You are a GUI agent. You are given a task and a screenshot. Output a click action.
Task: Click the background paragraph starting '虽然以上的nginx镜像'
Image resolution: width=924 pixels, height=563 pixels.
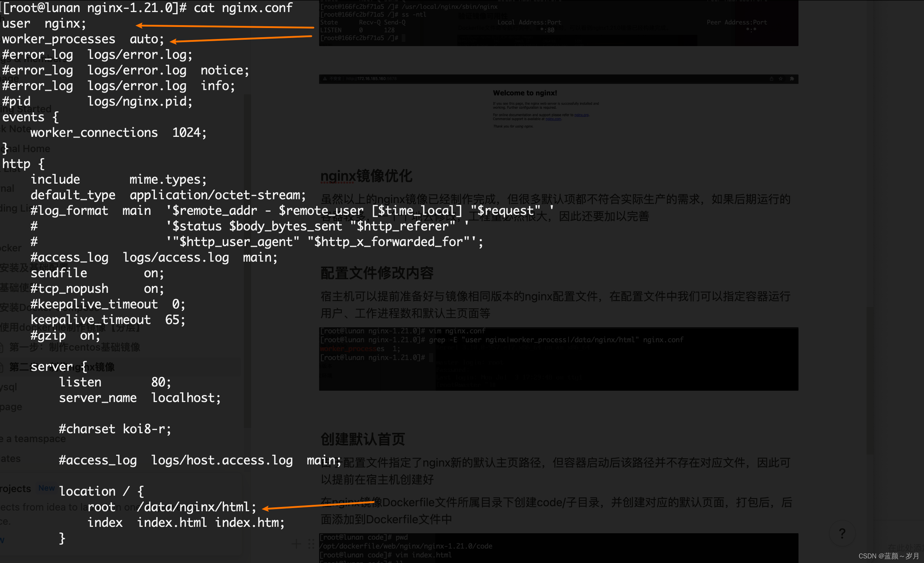coord(556,207)
